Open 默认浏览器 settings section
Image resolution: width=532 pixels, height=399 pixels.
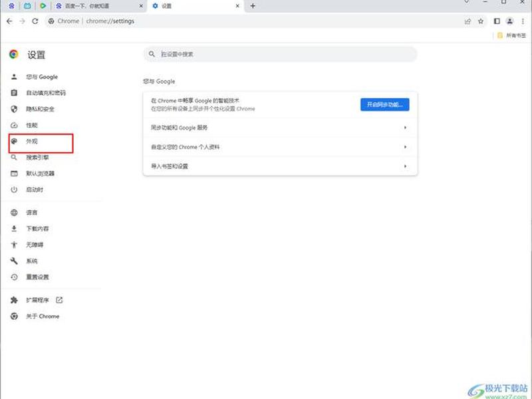tap(40, 174)
